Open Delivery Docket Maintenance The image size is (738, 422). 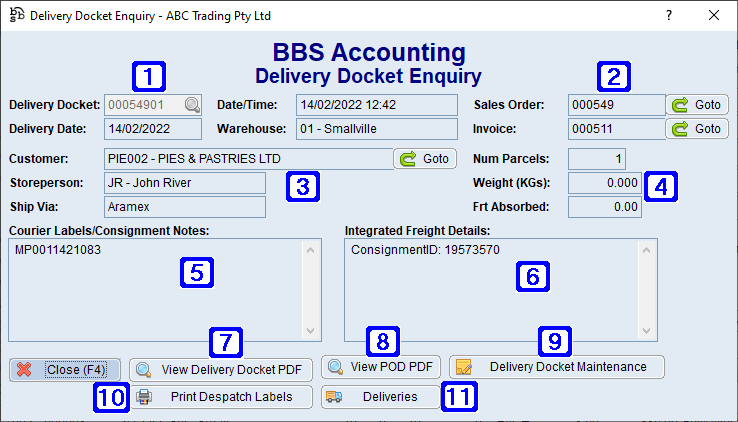tap(557, 367)
